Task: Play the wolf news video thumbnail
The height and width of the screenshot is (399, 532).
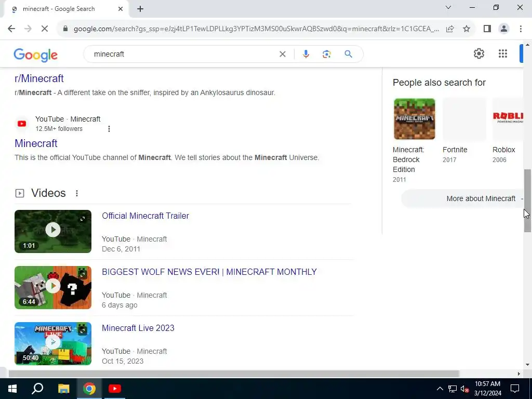Action: tap(53, 287)
